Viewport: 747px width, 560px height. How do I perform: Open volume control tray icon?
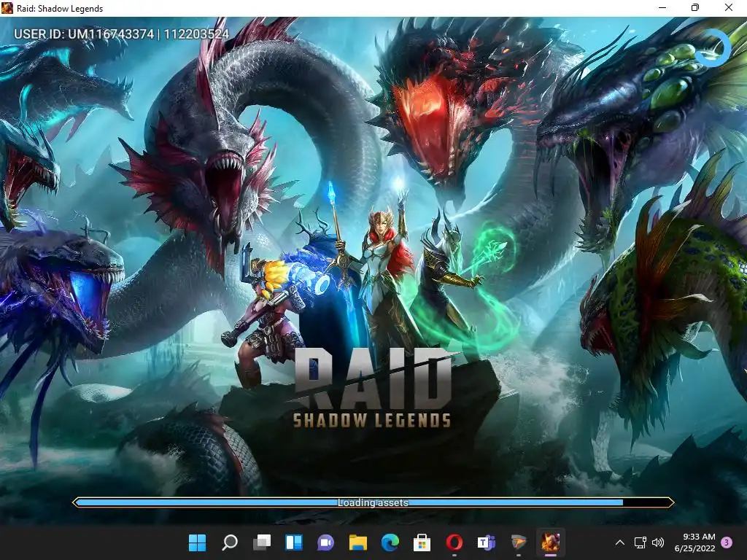tap(658, 542)
